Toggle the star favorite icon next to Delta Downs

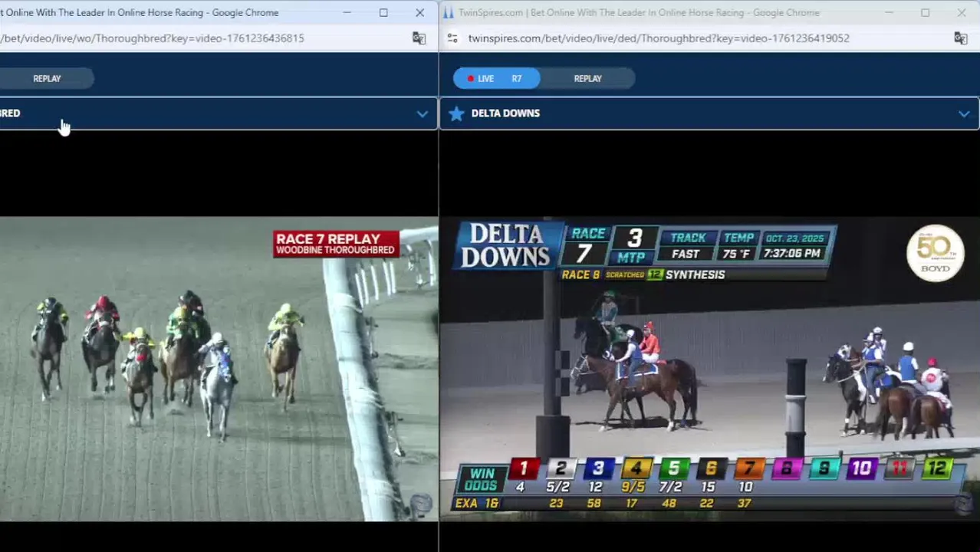[456, 113]
